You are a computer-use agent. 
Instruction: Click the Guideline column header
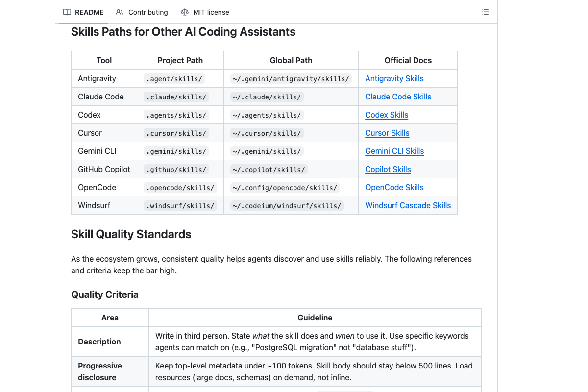click(315, 318)
